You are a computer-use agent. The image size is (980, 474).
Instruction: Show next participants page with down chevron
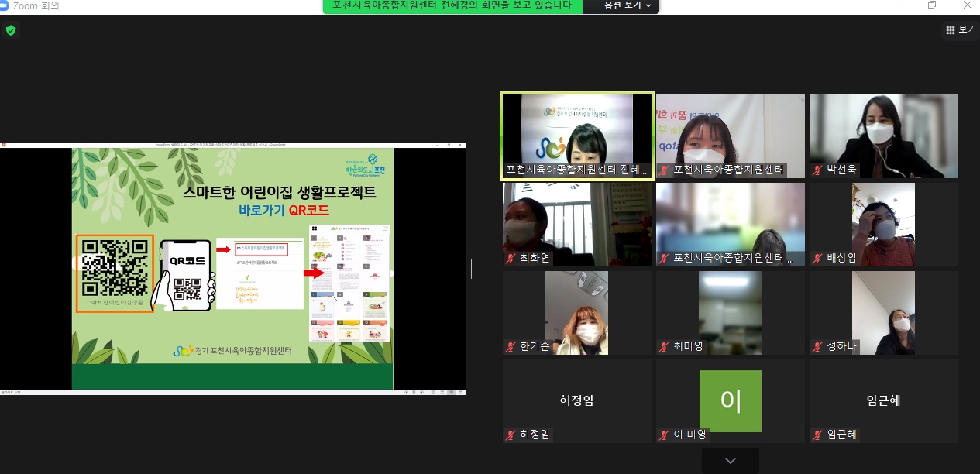pos(730,461)
